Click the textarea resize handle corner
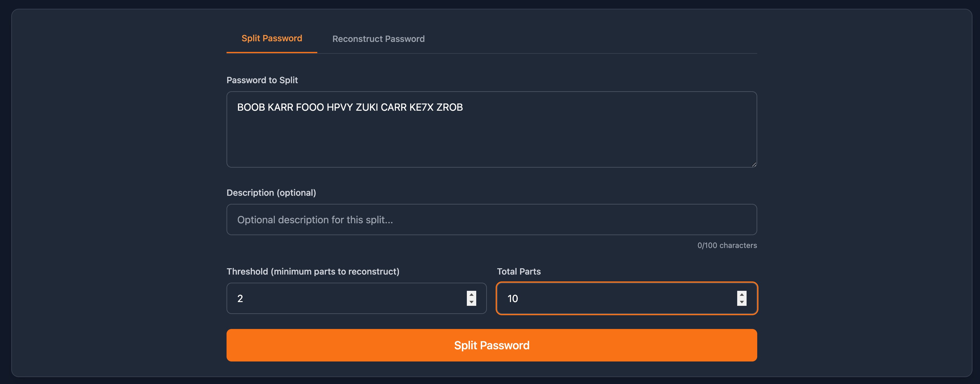This screenshot has width=980, height=384. [x=754, y=164]
